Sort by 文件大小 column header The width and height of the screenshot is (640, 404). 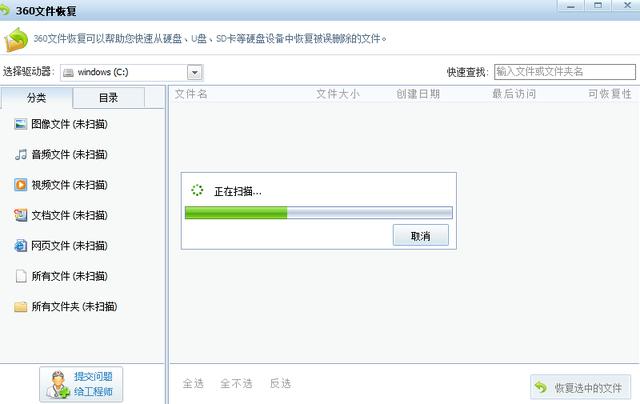pos(338,94)
